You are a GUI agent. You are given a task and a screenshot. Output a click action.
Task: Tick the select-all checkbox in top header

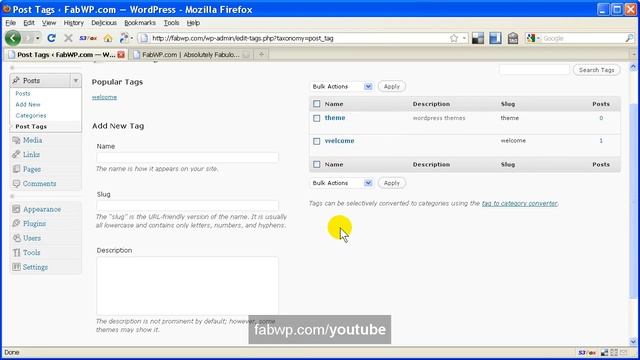tap(317, 104)
